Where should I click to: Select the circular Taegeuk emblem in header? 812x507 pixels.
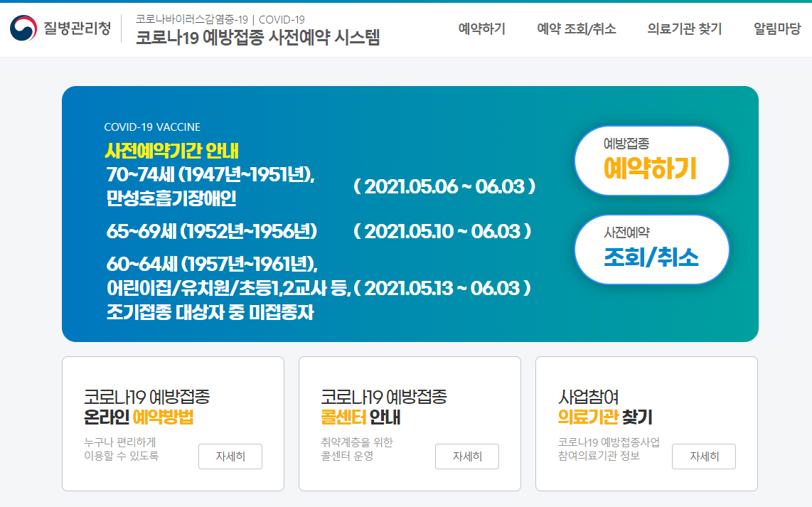(24, 28)
